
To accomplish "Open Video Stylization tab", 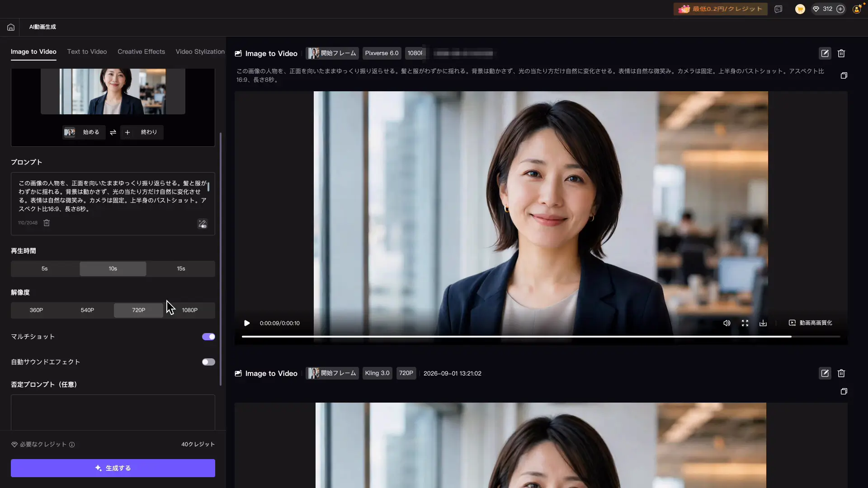I will [x=200, y=52].
